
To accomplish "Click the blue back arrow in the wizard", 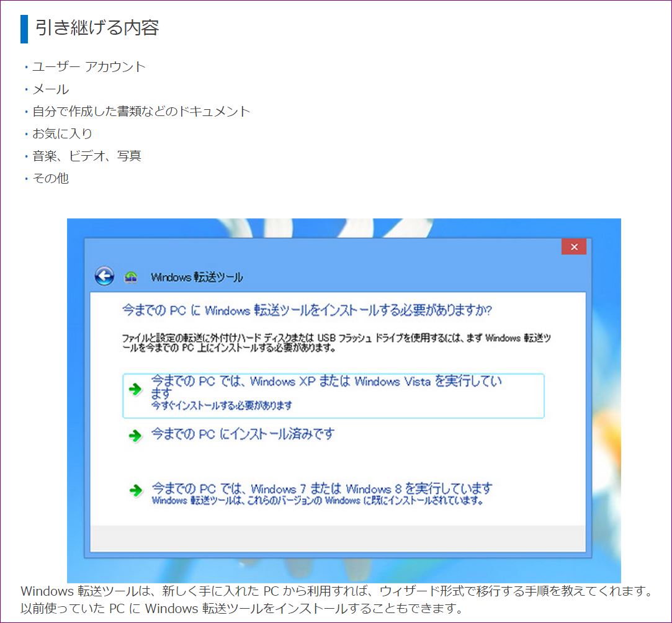I will tap(104, 276).
